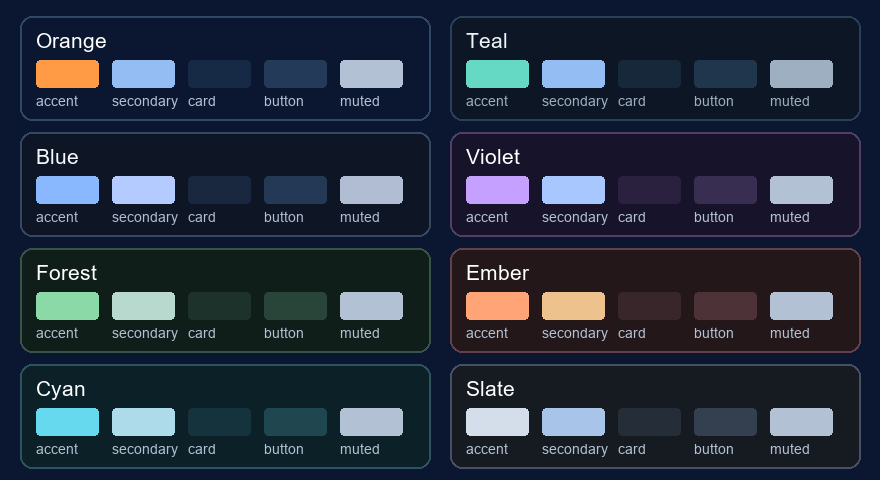Pick the Ember theme card swatch
The width and height of the screenshot is (880, 480).
point(649,306)
